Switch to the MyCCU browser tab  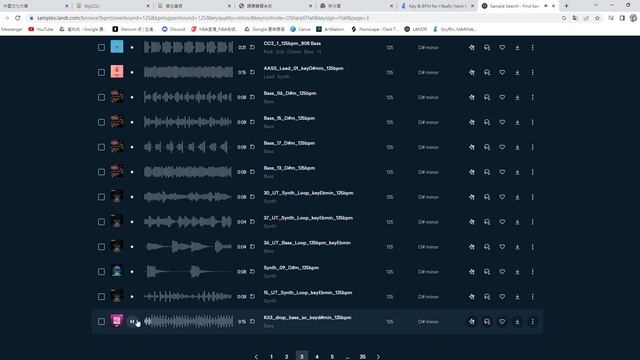(x=113, y=6)
